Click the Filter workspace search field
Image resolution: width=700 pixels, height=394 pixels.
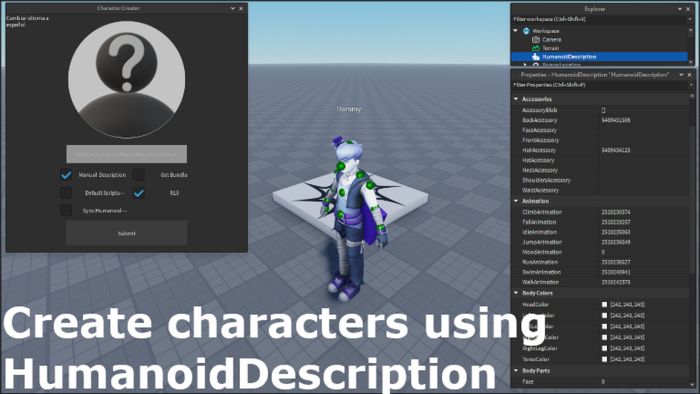click(599, 19)
